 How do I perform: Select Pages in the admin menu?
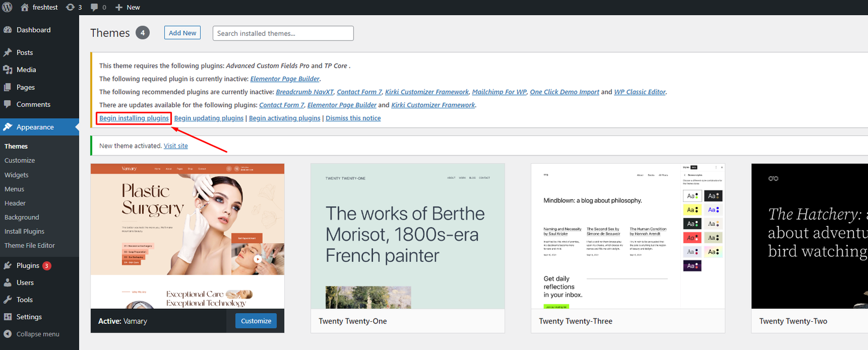[x=25, y=87]
